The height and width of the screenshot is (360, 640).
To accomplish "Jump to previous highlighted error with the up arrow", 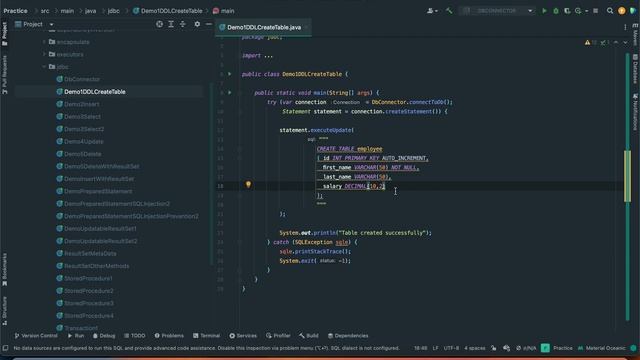I will 616,42.
